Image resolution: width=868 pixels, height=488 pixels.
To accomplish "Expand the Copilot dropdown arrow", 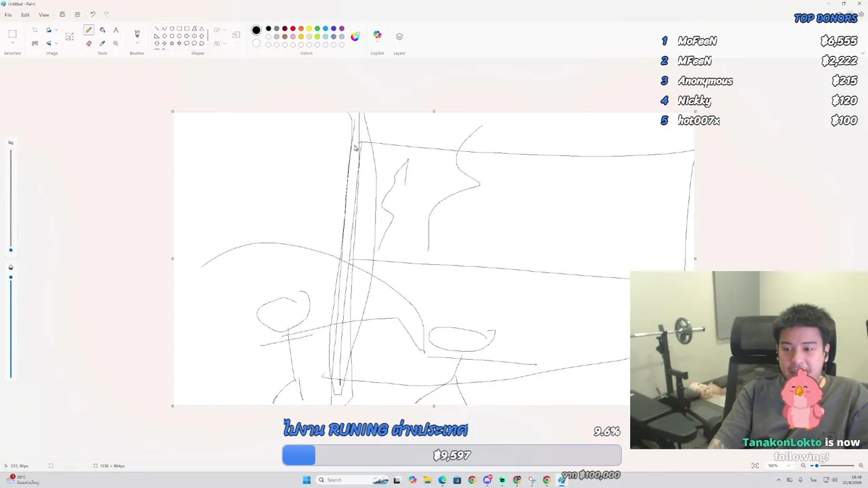I will tap(377, 42).
